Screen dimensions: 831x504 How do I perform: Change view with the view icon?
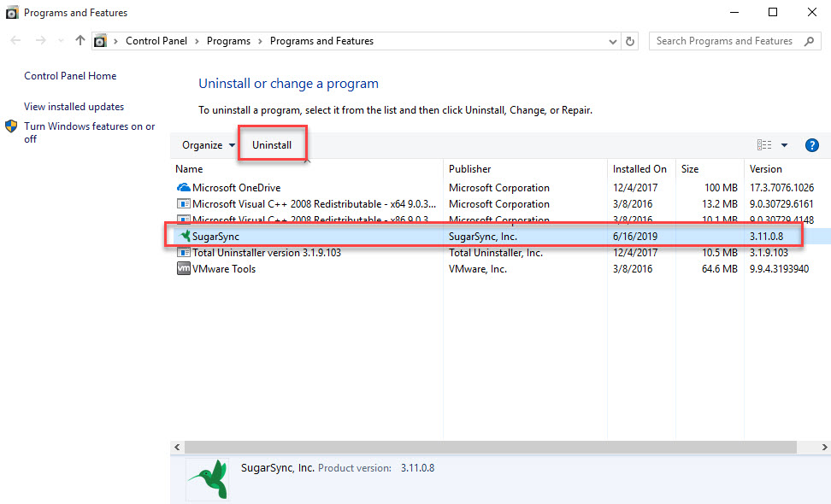pos(763,144)
